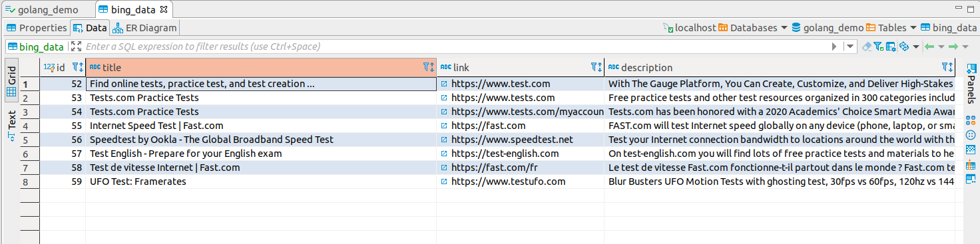The width and height of the screenshot is (980, 244).
Task: Click the bing_data label in filter bar
Action: click(36, 47)
